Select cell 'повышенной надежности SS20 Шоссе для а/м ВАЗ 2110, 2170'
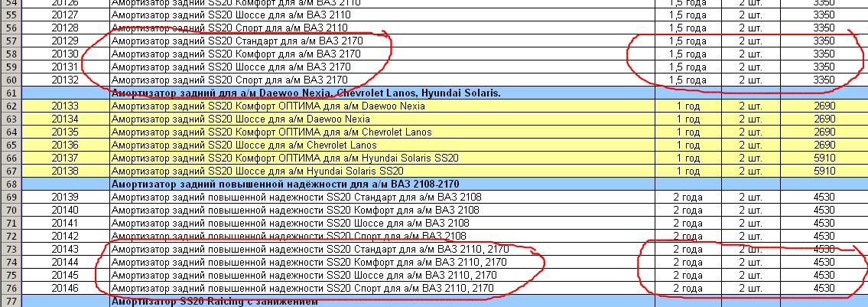Screen dimensions: 868x307 [x=382, y=276]
